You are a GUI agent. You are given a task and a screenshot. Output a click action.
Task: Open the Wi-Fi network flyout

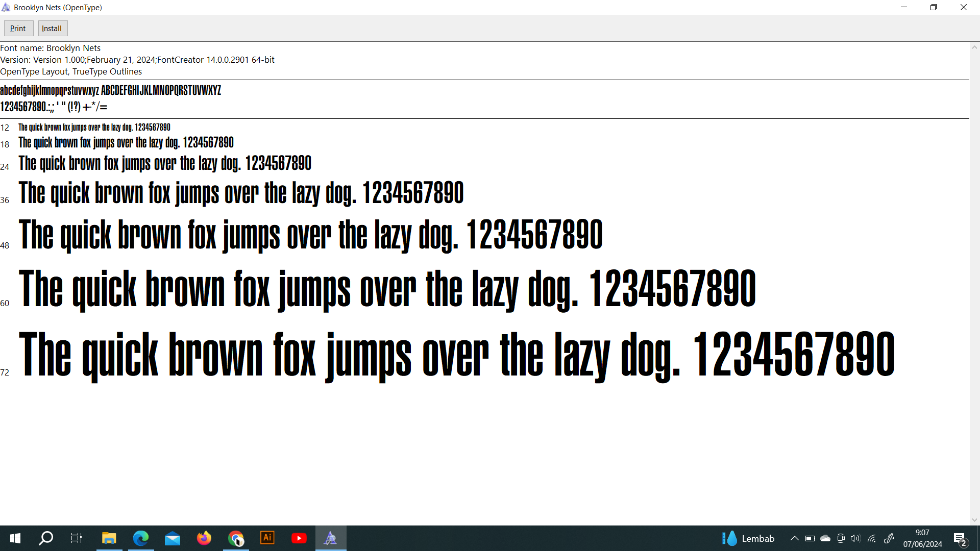pos(872,538)
